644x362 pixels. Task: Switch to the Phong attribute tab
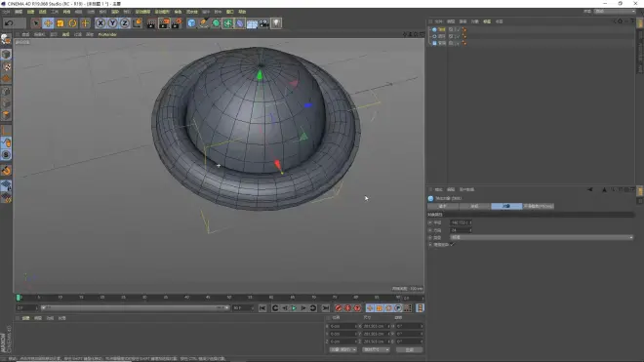[538, 206]
